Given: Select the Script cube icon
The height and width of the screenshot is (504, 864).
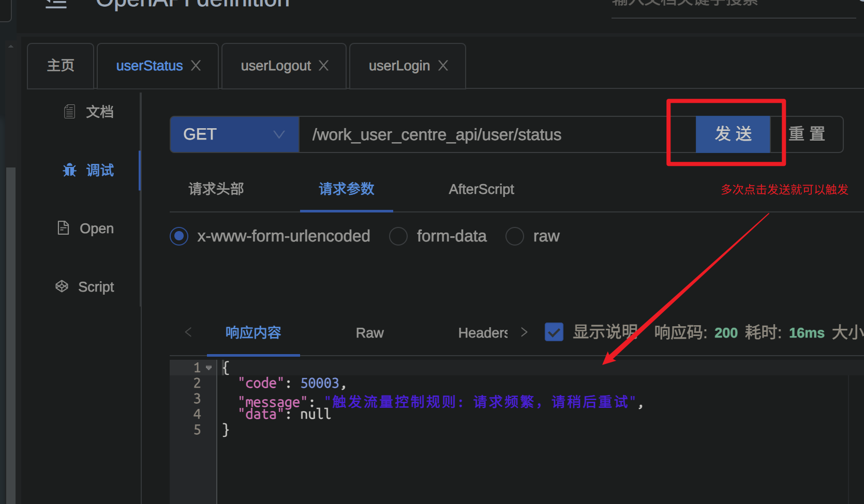Looking at the screenshot, I should (x=62, y=286).
